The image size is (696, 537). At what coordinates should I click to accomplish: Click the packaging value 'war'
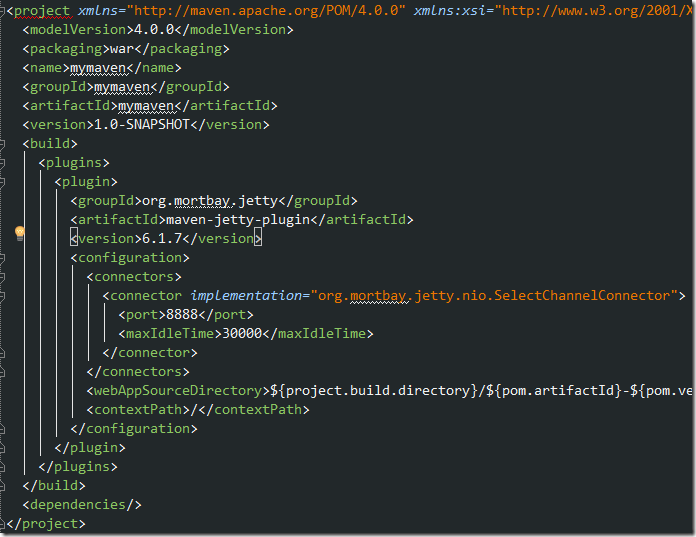pos(122,49)
